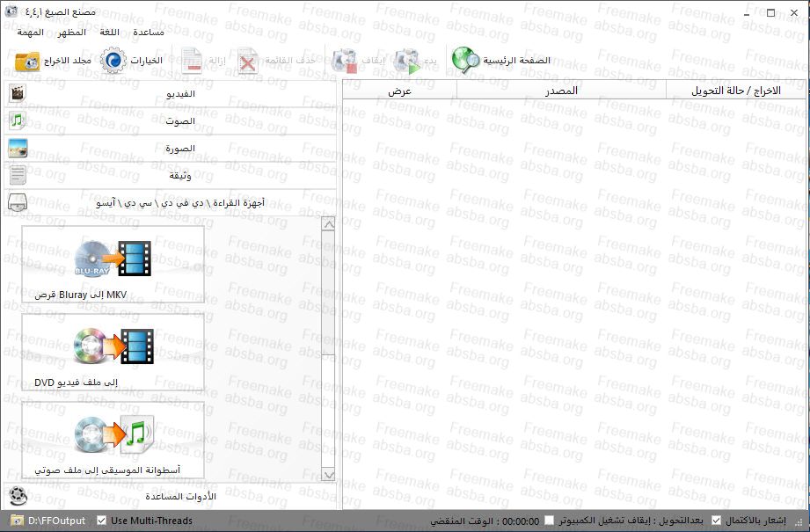This screenshot has height=532, width=810.
Task: Click the Remove (إزالة) toolbar icon
Action: [192, 61]
